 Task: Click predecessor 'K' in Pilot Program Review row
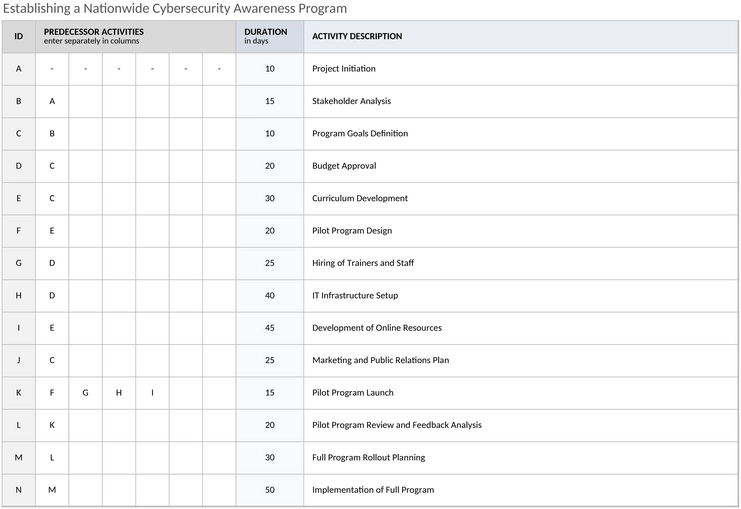tap(52, 425)
